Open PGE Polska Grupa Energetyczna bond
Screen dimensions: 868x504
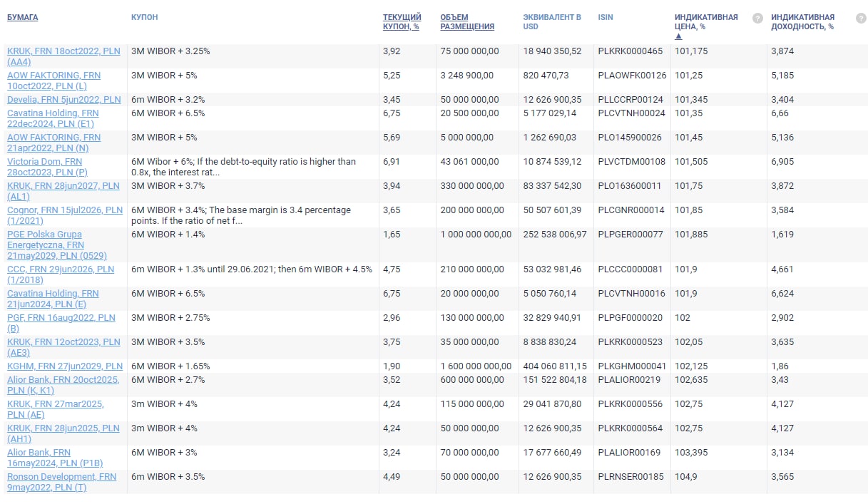click(44, 235)
